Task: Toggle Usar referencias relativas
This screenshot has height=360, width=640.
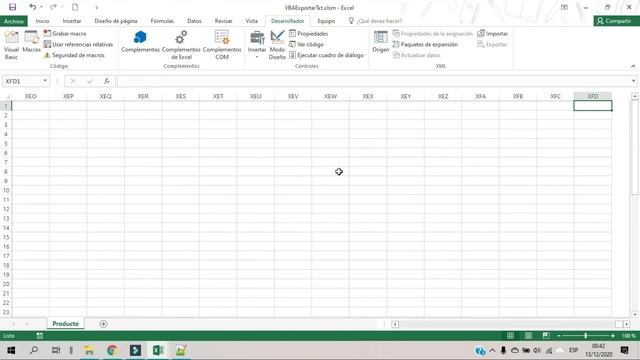Action: click(x=78, y=44)
